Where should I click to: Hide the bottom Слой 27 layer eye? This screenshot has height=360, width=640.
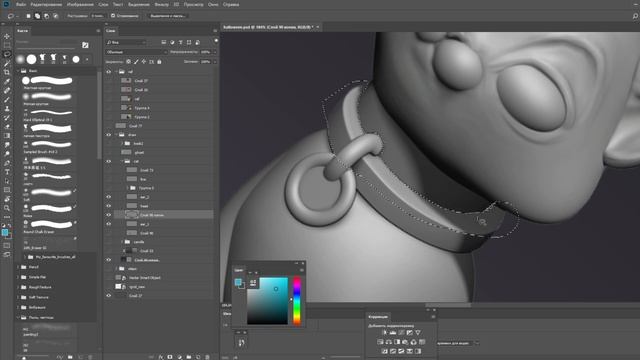coord(109,296)
